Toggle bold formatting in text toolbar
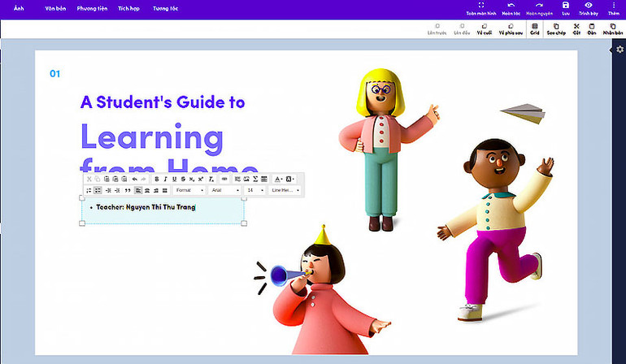Image resolution: width=626 pixels, height=364 pixels. point(156,179)
